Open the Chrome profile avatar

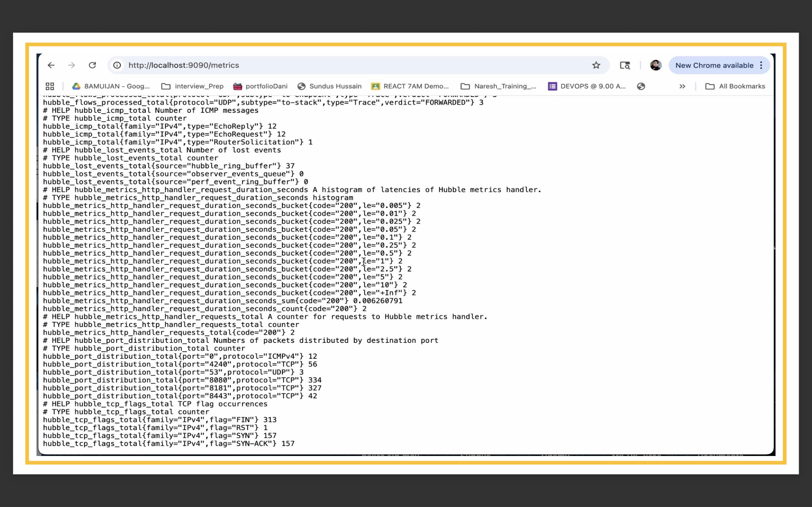[x=655, y=65]
